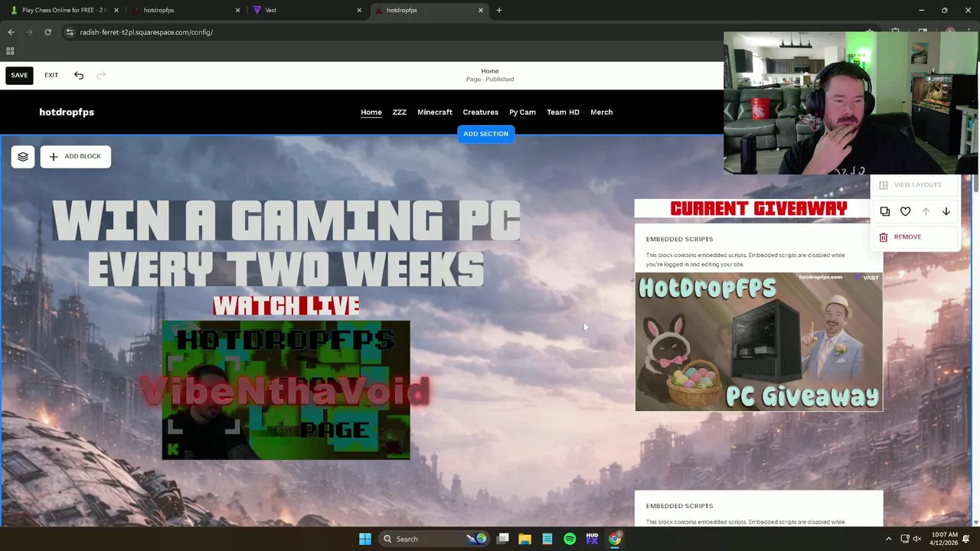Screen dimensions: 980x551
Task: Open the notifications bell in tray
Action: (x=966, y=539)
